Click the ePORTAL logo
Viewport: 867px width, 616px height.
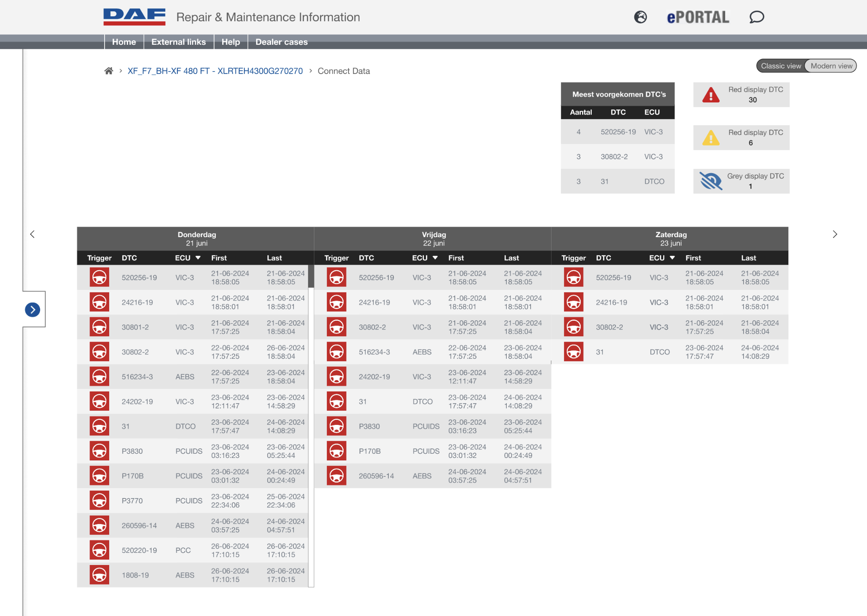point(698,17)
